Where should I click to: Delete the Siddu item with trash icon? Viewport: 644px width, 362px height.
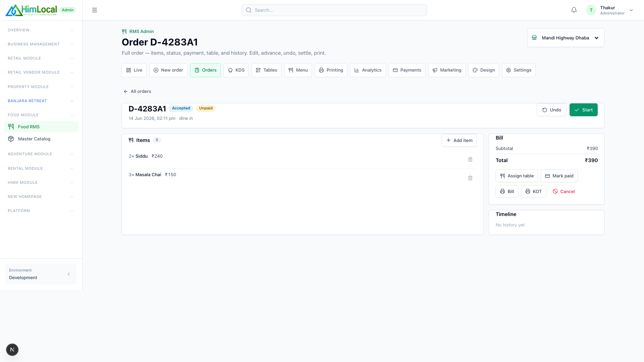point(470,160)
